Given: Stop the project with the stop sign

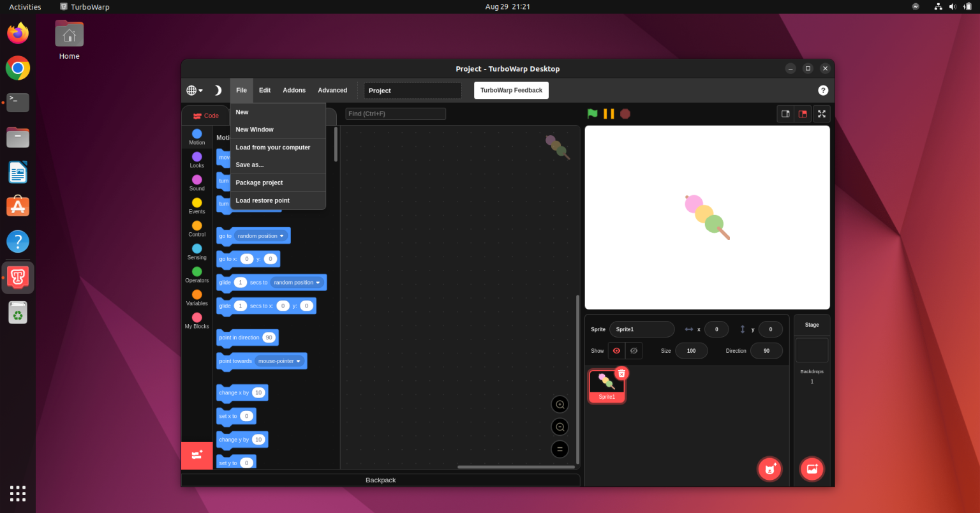Looking at the screenshot, I should [x=625, y=113].
